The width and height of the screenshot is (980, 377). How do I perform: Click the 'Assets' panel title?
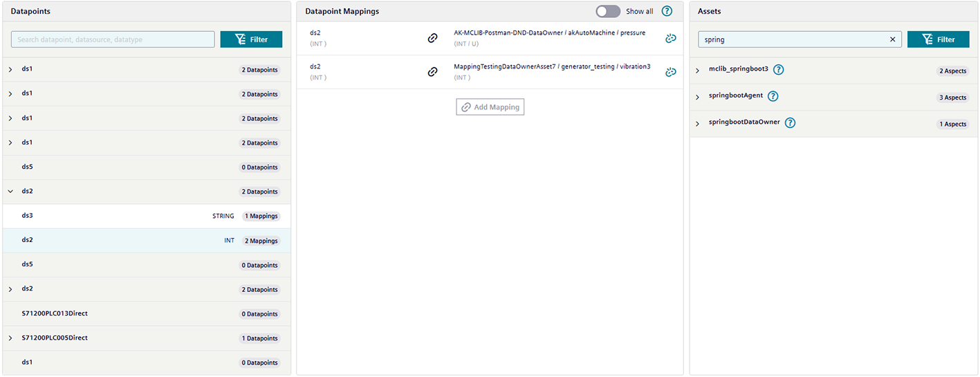coord(709,12)
